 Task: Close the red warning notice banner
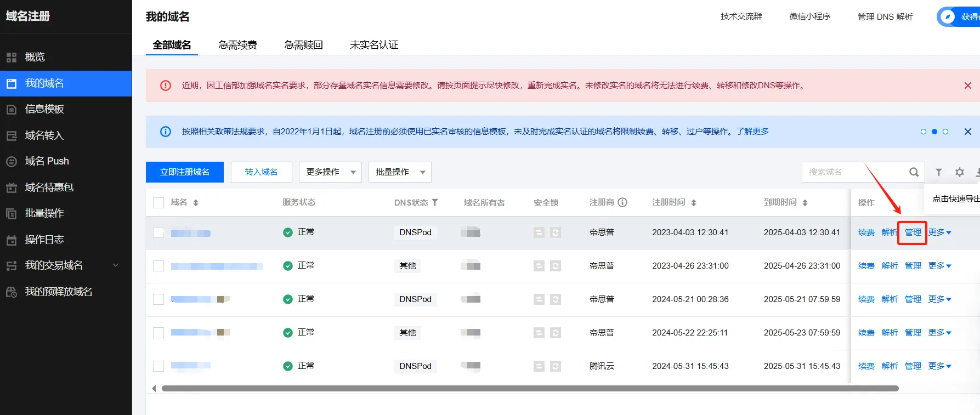pos(968,86)
